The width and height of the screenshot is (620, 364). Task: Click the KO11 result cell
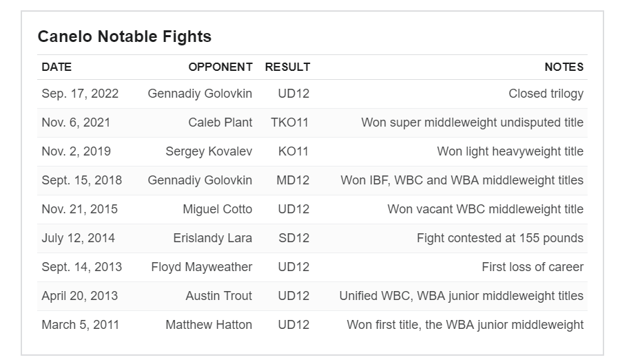[x=293, y=151]
